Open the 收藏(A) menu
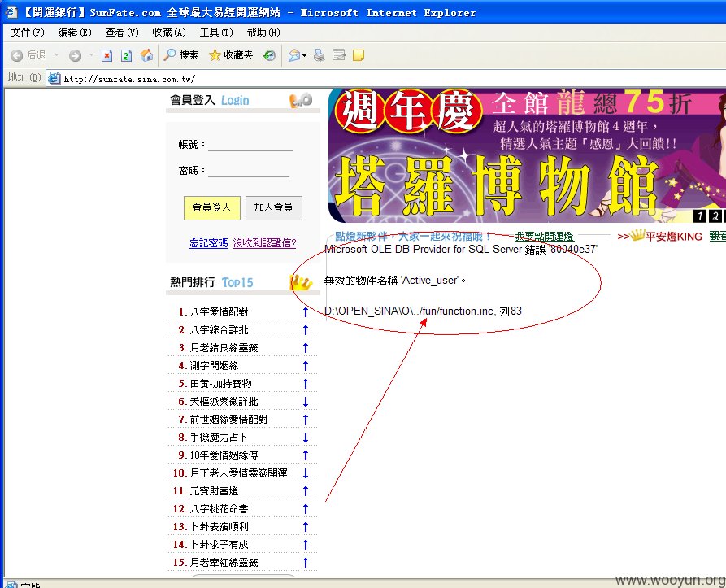The height and width of the screenshot is (588, 726). (x=169, y=33)
